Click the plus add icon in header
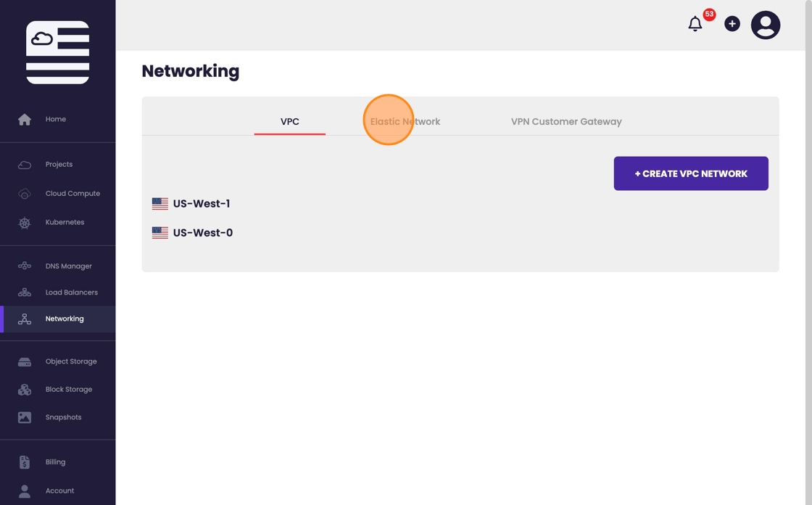Screen dimensions: 812x505 pyautogui.click(x=732, y=24)
